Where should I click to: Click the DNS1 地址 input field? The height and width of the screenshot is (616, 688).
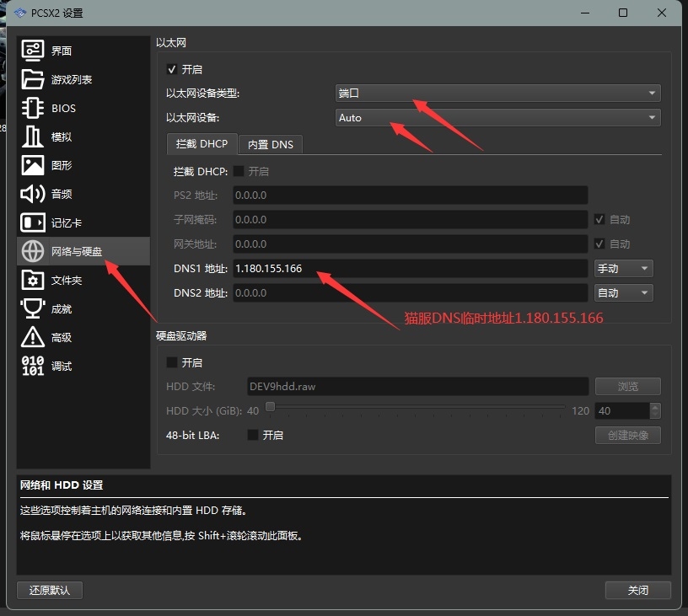pyautogui.click(x=411, y=268)
